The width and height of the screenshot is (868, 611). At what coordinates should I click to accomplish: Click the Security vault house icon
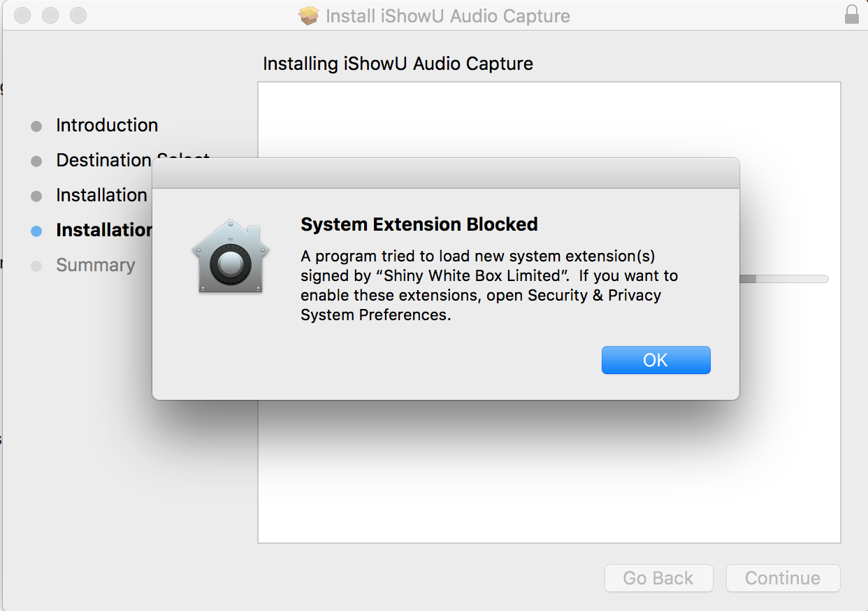point(231,257)
